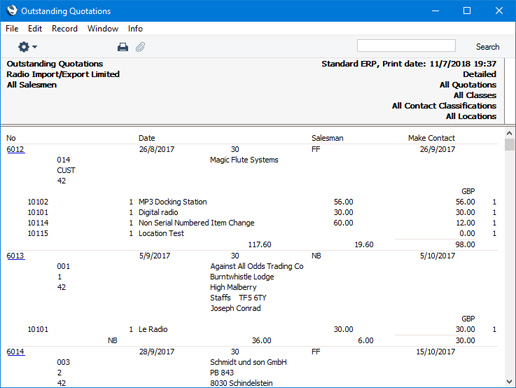Click 'Le Radio' item description

tap(153, 329)
